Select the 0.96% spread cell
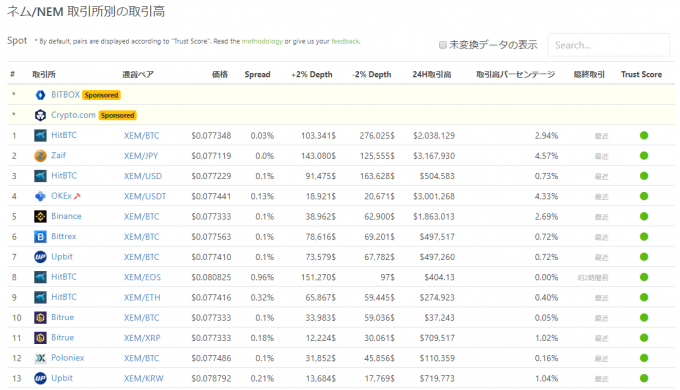The image size is (680, 390). [x=262, y=277]
